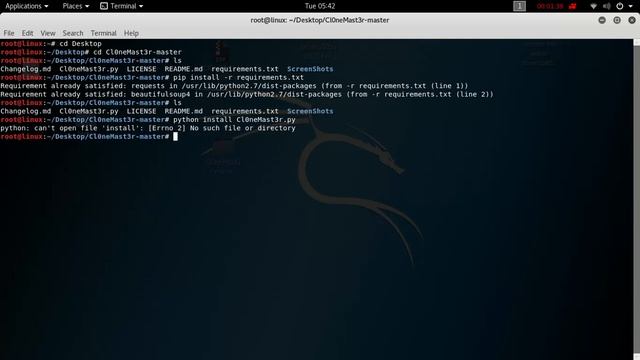Click 'cd Desktop' command text
Image resolution: width=640 pixels, height=360 pixels.
(x=80, y=44)
